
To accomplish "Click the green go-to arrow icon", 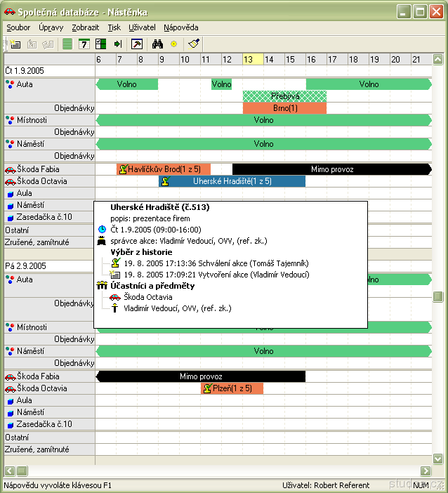I will coord(117,44).
